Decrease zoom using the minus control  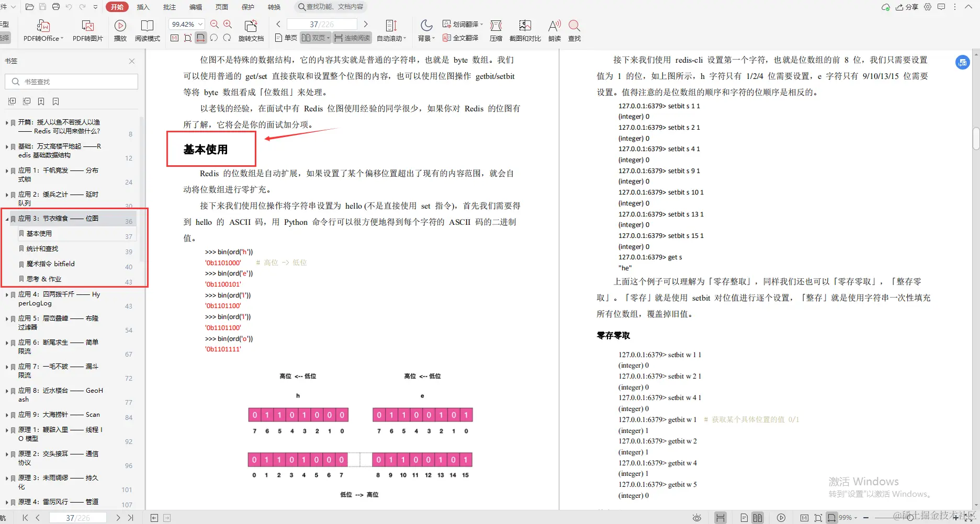coord(866,518)
